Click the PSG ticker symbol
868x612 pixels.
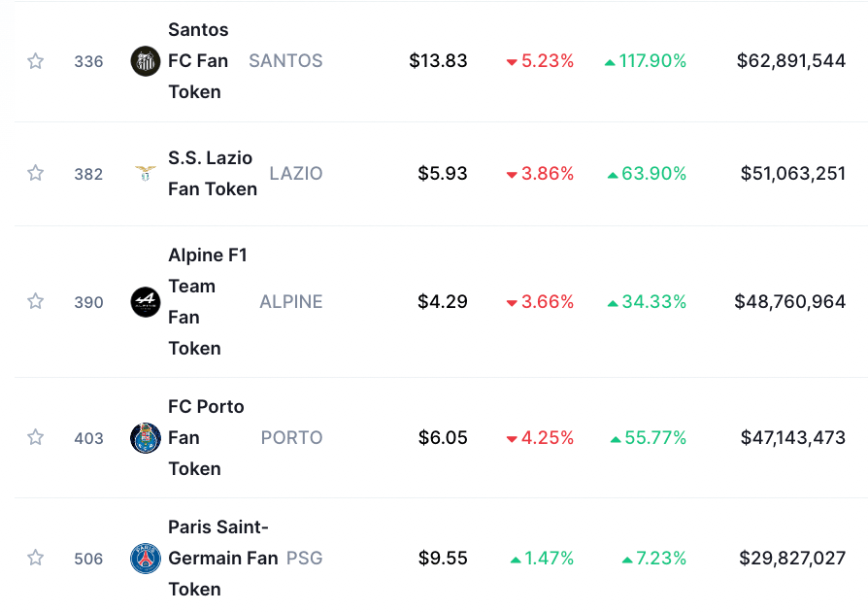[x=305, y=559]
